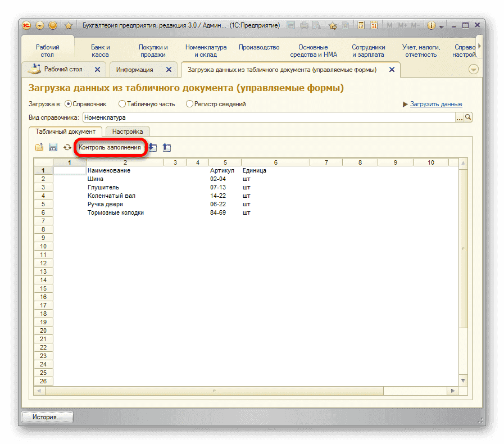The width and height of the screenshot is (504, 444).
Task: Expand the open-tabs list round arrow
Action: point(473,69)
